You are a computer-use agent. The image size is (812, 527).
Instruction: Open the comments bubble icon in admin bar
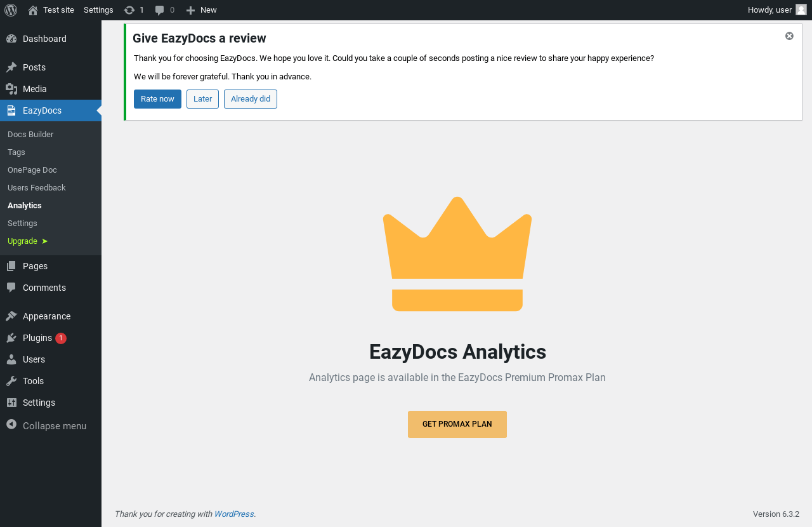click(160, 10)
